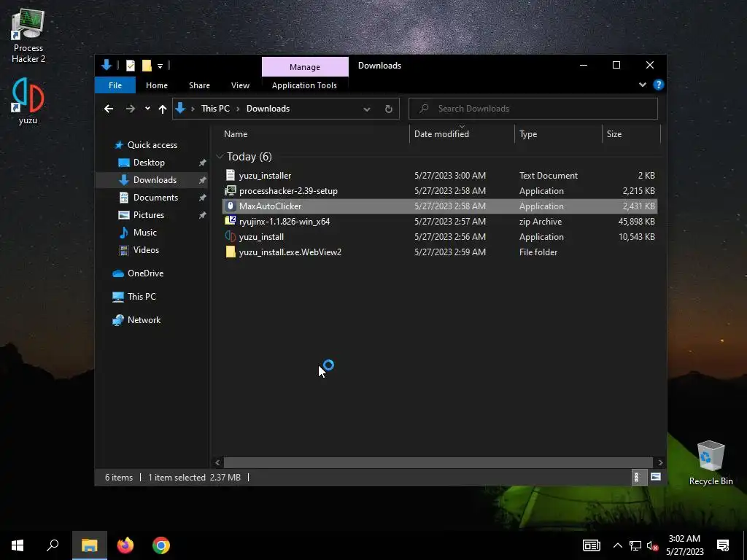This screenshot has width=747, height=560.
Task: Open OneDrive in the navigation pane
Action: pos(145,273)
